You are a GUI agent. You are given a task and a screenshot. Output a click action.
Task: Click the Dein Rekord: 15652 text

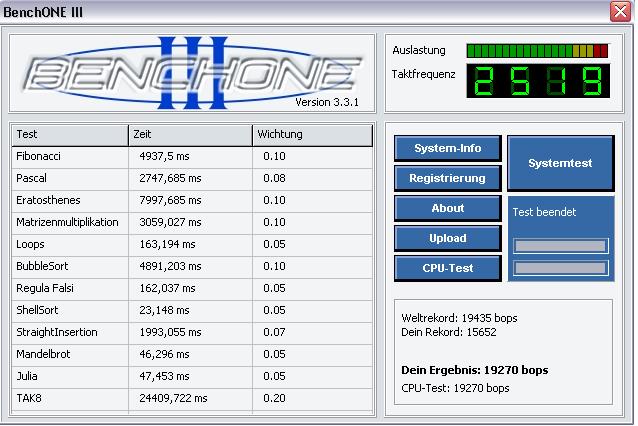[x=449, y=332]
